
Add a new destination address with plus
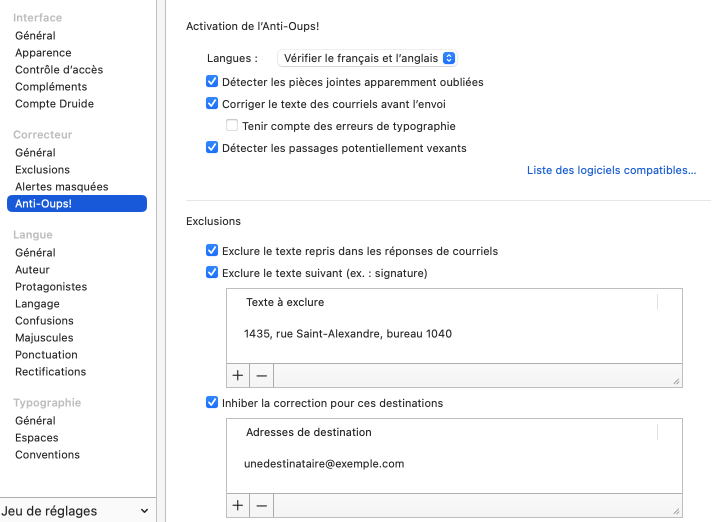pyautogui.click(x=238, y=506)
